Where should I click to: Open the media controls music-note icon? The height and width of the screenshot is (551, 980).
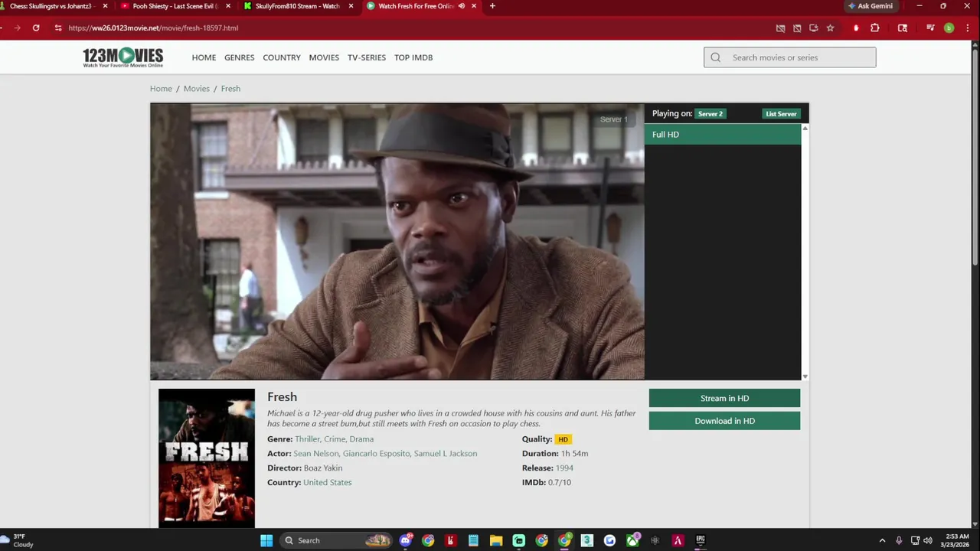click(x=930, y=28)
